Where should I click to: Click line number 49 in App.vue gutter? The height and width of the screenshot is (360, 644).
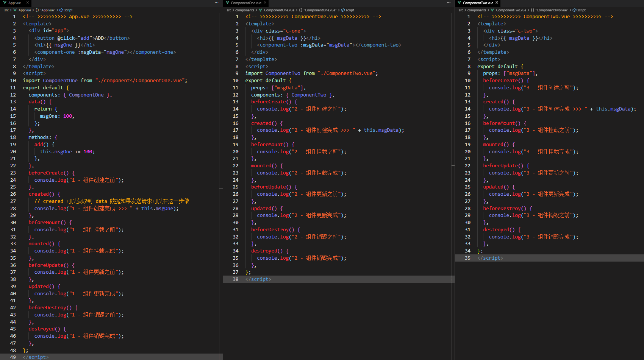click(x=13, y=357)
